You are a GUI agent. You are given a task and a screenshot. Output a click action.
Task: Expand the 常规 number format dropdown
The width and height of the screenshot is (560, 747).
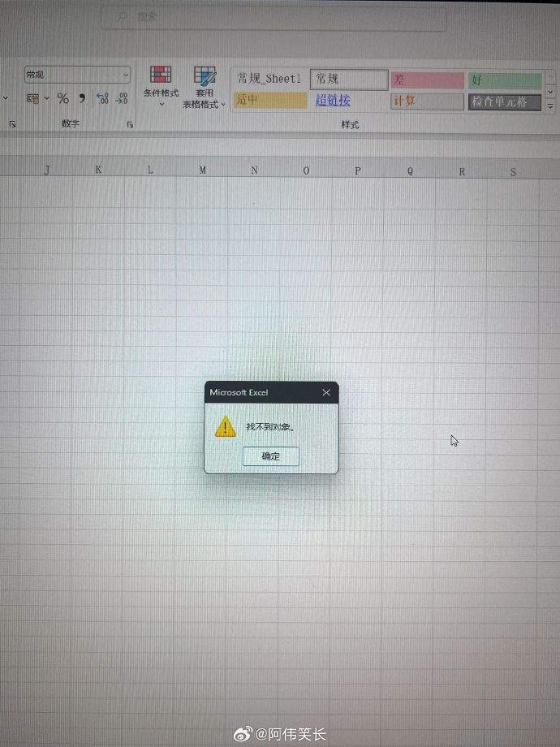pyautogui.click(x=126, y=75)
